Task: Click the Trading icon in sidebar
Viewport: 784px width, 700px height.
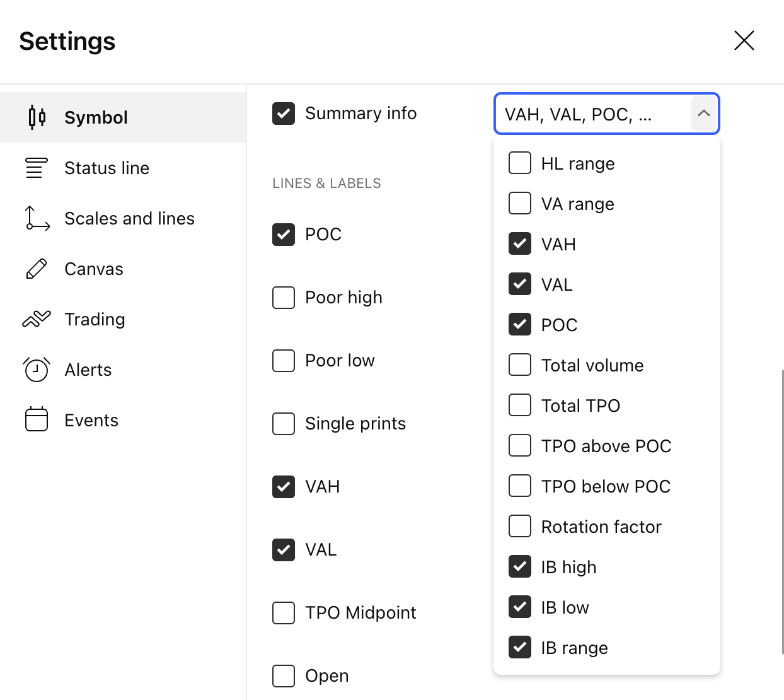Action: (37, 319)
